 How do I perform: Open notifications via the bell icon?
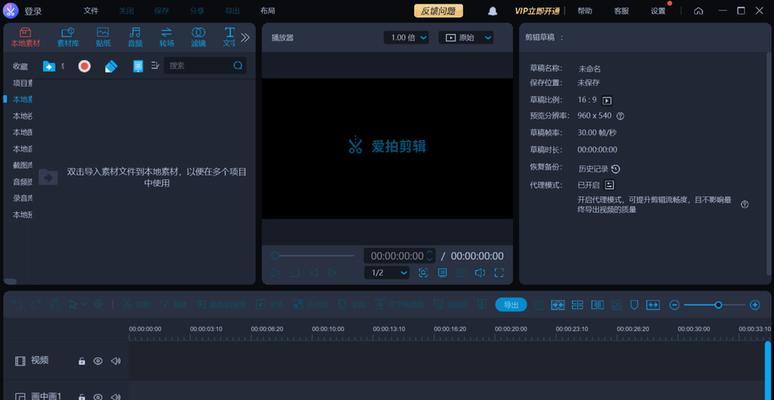[x=492, y=11]
